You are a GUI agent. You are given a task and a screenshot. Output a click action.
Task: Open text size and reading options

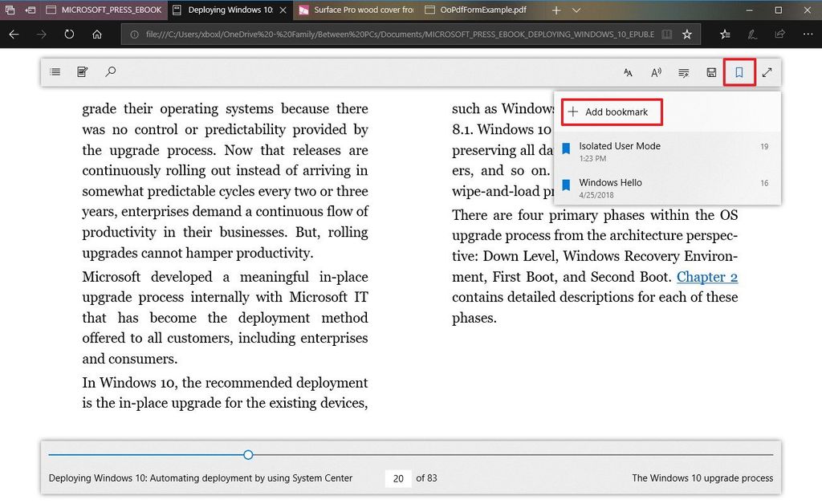click(628, 71)
